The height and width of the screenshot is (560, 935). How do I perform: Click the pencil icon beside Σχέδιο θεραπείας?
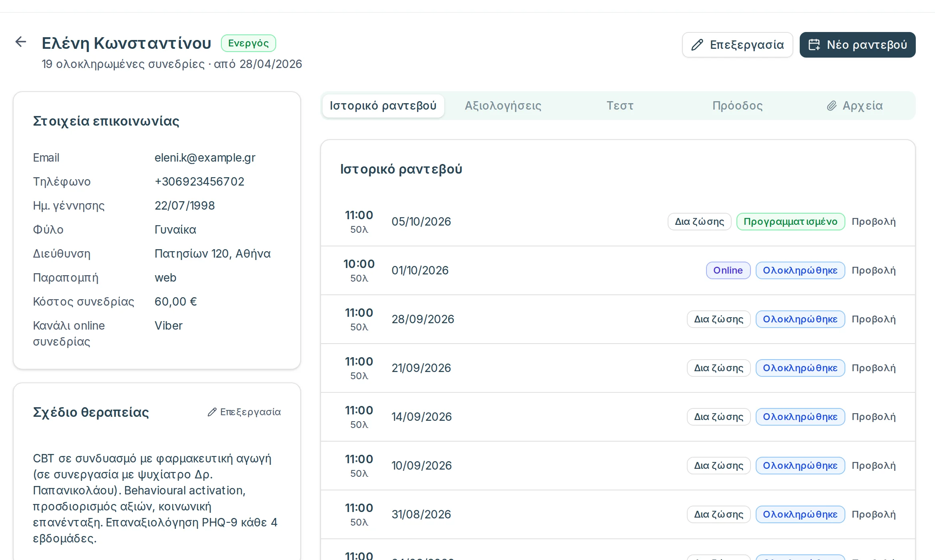(x=212, y=412)
